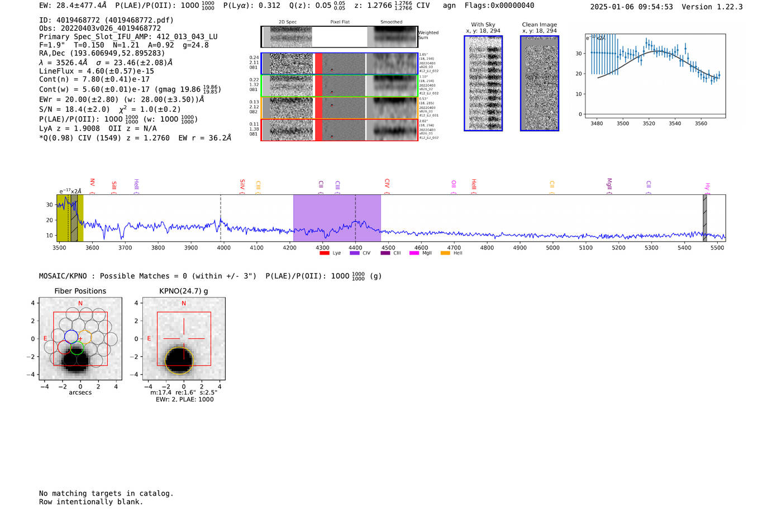Viewport: 782px width, 532px height.
Task: Click the orange fiber circle in Fiber Positions
Action: 84,337
